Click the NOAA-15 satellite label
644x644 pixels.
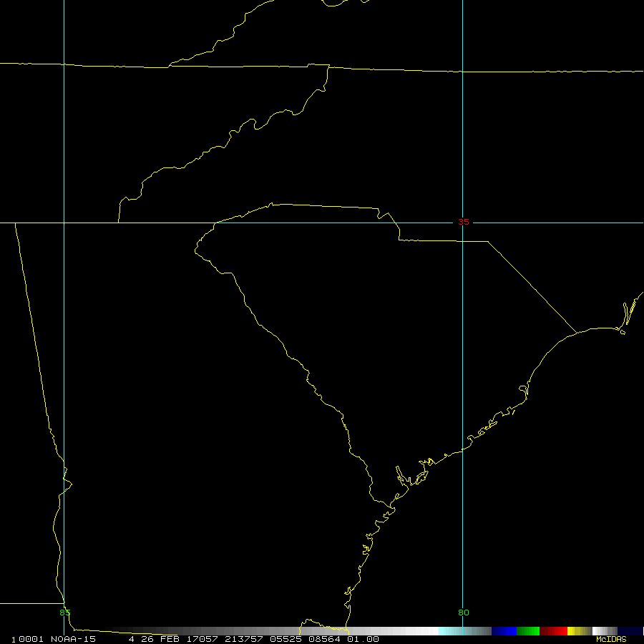73,639
